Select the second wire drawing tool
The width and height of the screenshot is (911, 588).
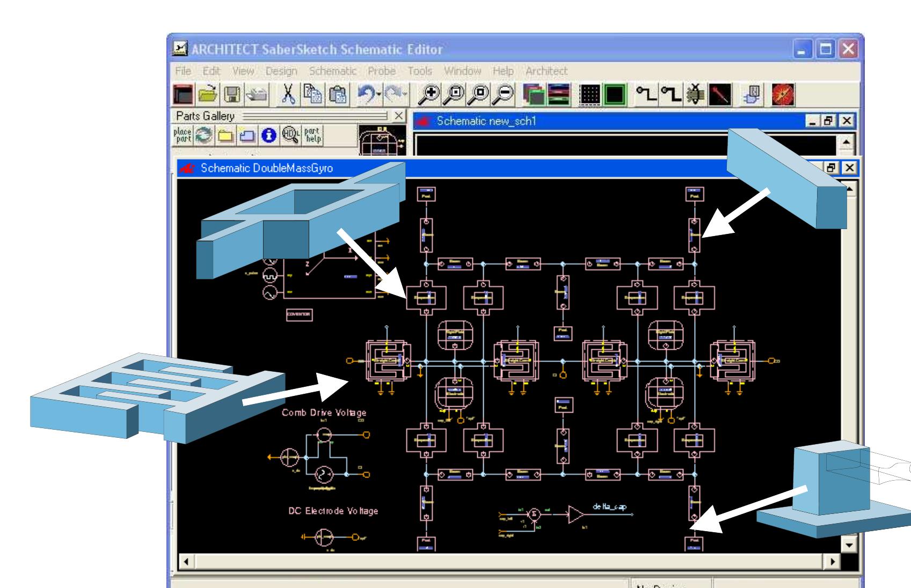click(671, 95)
